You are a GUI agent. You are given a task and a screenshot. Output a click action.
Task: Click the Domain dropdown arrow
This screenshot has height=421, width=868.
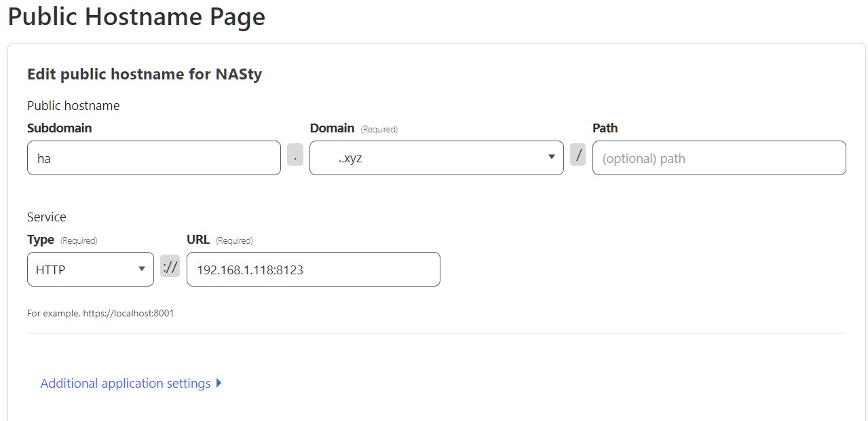coord(551,158)
